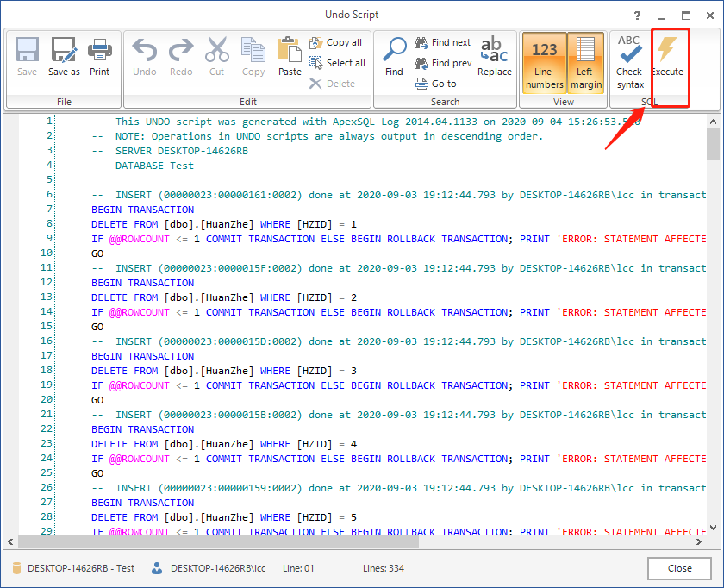The height and width of the screenshot is (588, 724).
Task: Click 'WHERE [HZID] = 1' delete statement
Action: pos(224,224)
